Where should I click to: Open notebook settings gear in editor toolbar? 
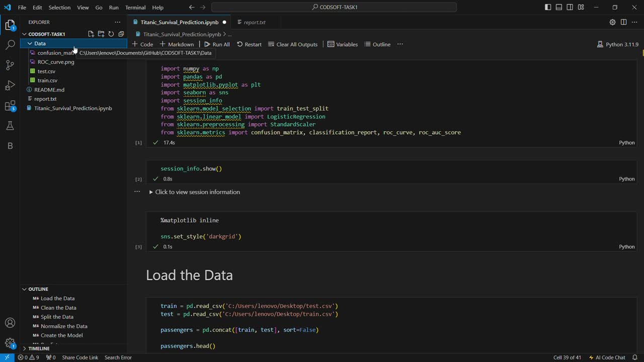(x=612, y=22)
